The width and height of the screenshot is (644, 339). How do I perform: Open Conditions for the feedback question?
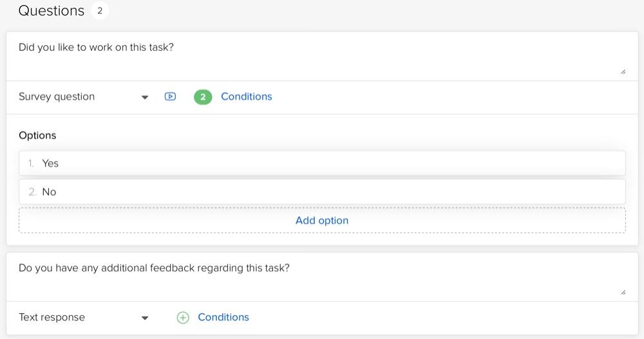(x=223, y=317)
